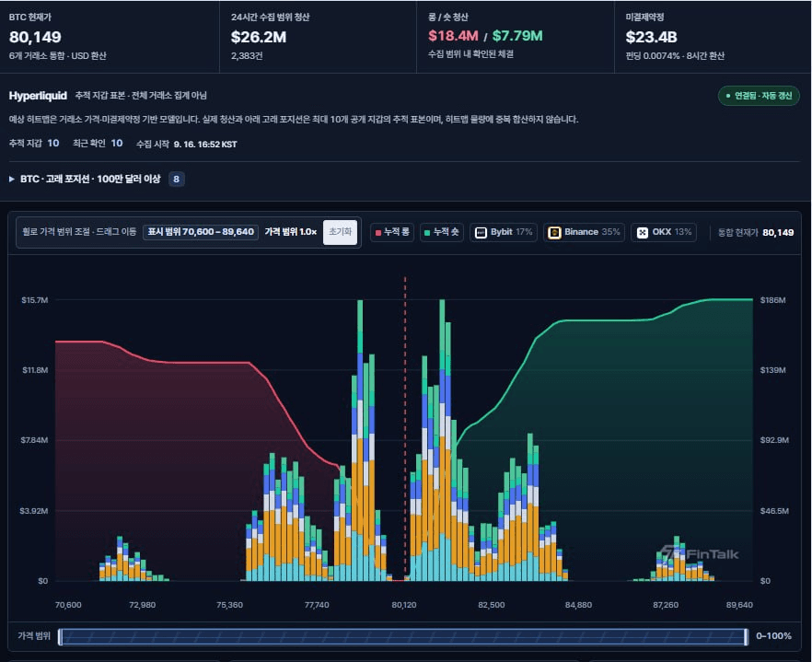
Task: Click the short liquidation value $7.79M
Action: (517, 36)
